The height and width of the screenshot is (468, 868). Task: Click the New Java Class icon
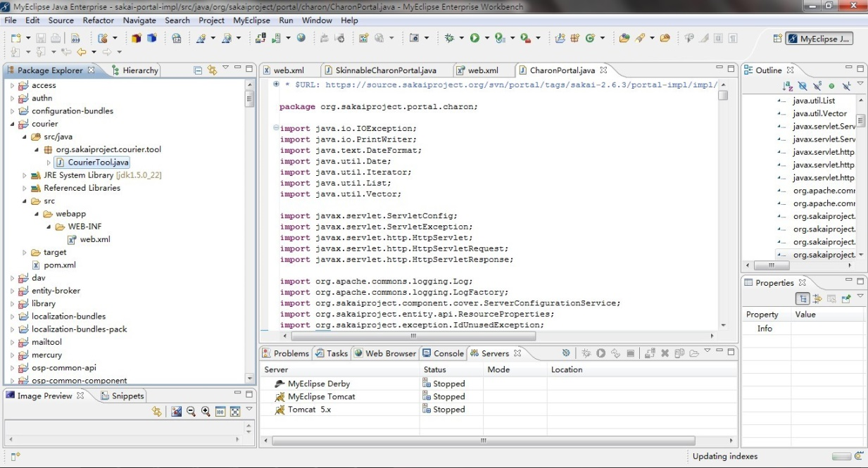pos(590,38)
